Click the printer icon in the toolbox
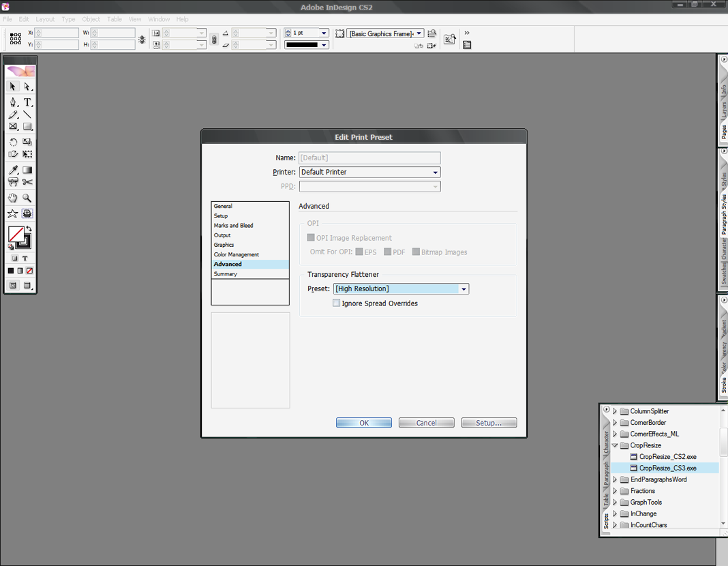728x566 pixels. tap(27, 213)
